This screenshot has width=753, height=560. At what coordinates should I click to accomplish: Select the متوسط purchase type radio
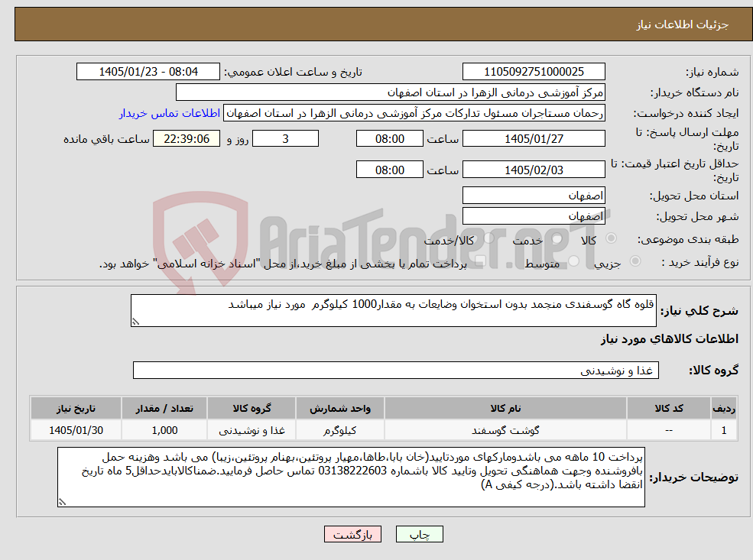click(574, 261)
